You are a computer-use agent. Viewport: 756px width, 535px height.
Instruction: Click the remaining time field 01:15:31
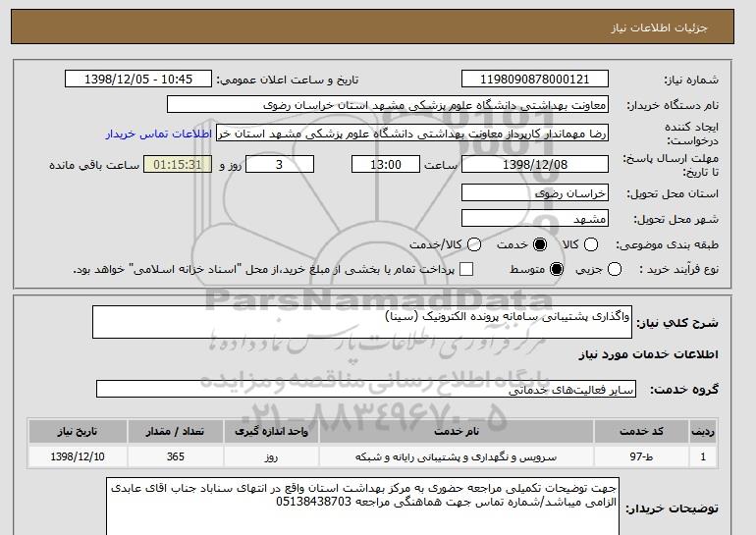[x=178, y=164]
